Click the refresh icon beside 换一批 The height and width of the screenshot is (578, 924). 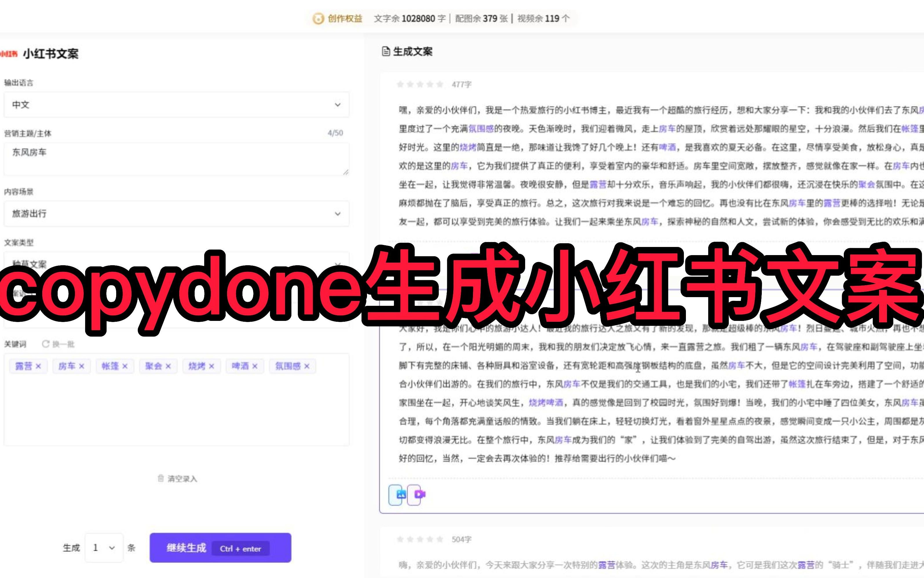coord(46,344)
